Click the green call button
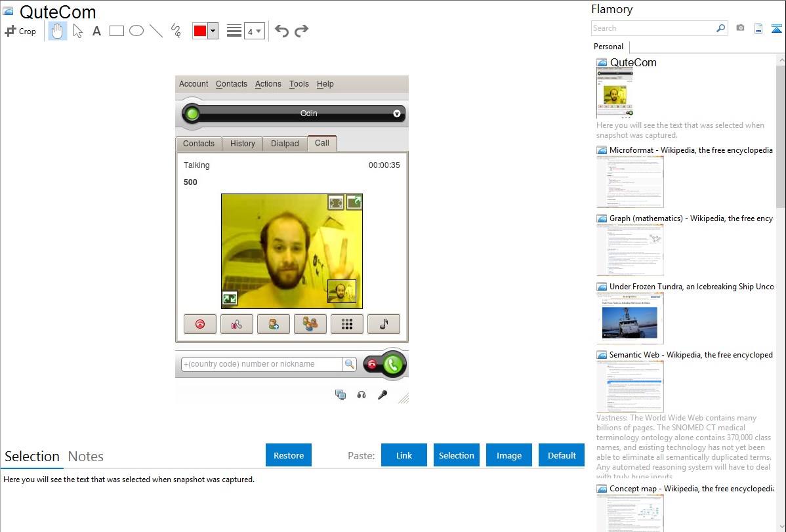The width and height of the screenshot is (786, 532). tap(393, 365)
